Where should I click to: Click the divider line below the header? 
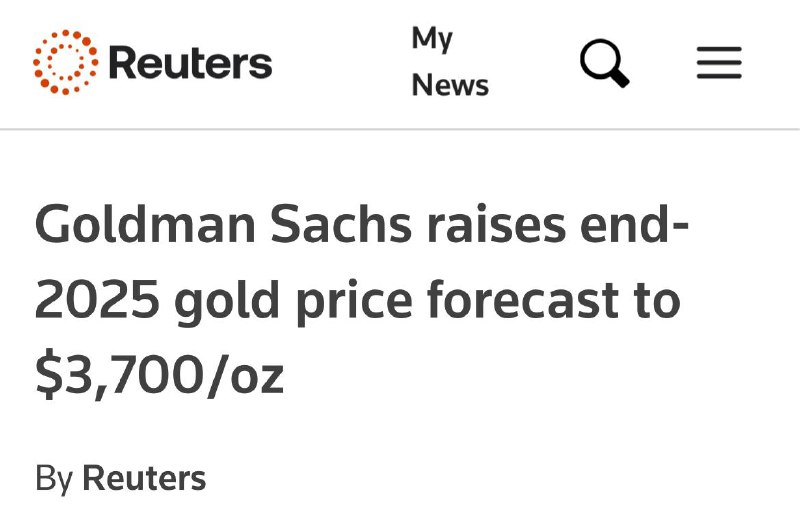[400, 130]
